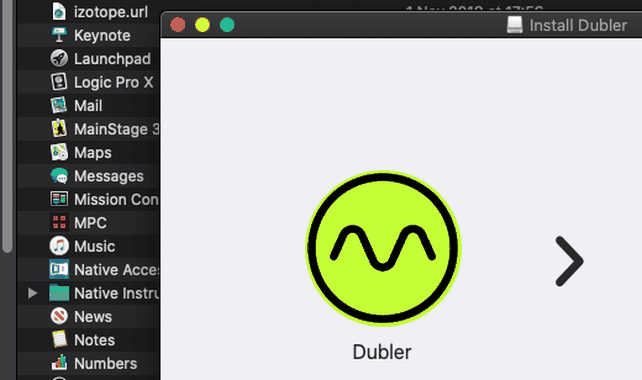
Task: Select the 'Keynote' name in Finder list
Action: click(x=102, y=36)
